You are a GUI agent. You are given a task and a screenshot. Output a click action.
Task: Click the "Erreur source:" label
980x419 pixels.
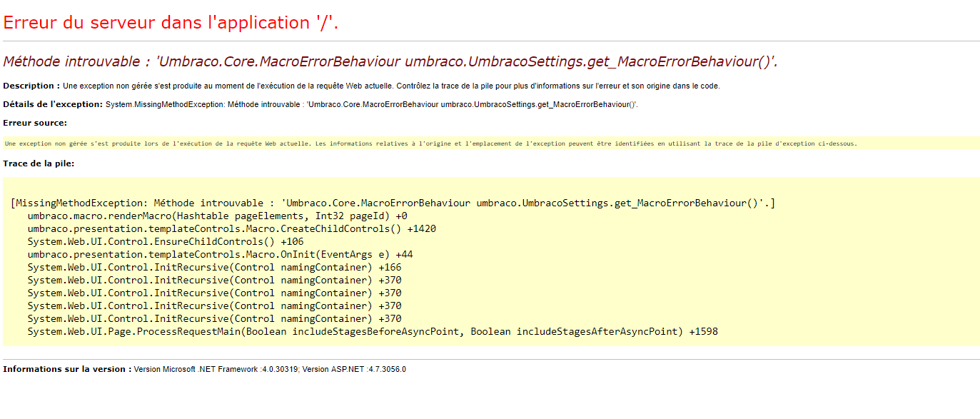click(x=35, y=123)
